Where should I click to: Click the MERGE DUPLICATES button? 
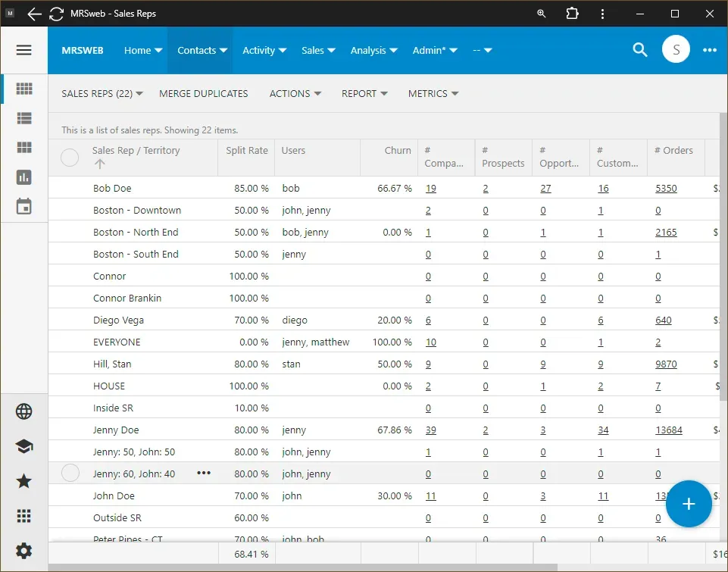tap(204, 94)
